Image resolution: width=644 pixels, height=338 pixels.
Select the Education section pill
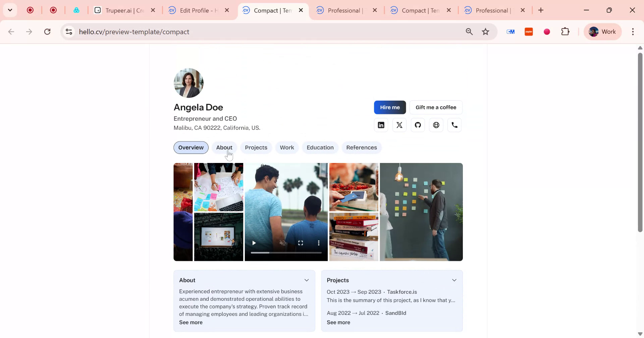[x=320, y=148]
